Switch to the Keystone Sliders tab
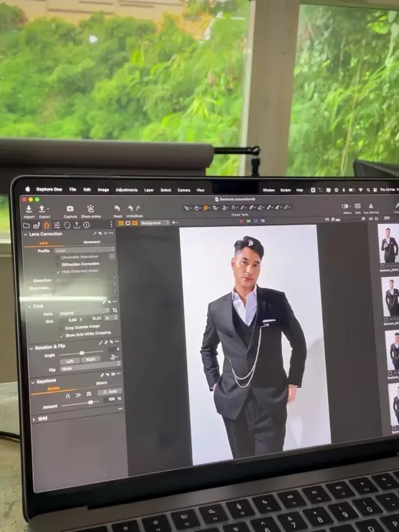399x532 pixels. pyautogui.click(x=102, y=383)
